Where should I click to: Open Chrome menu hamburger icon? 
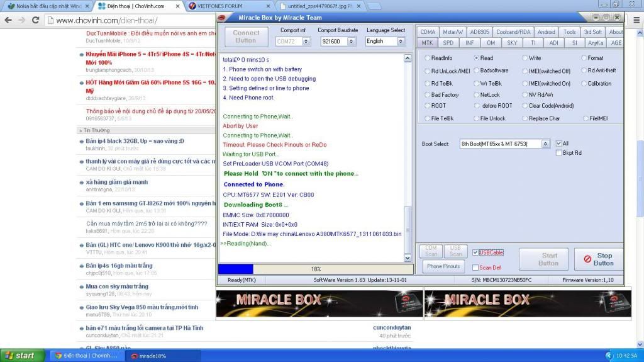[x=636, y=20]
